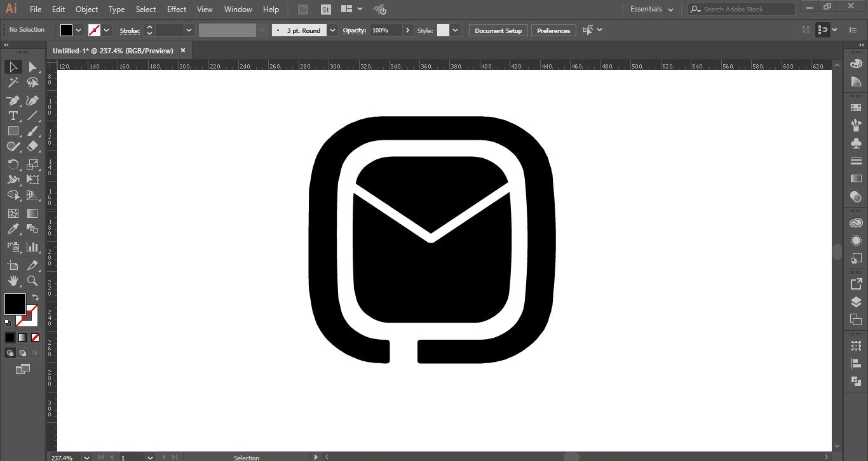Enable Draw Behind mode
Screen dimensions: 868x461
(23, 353)
